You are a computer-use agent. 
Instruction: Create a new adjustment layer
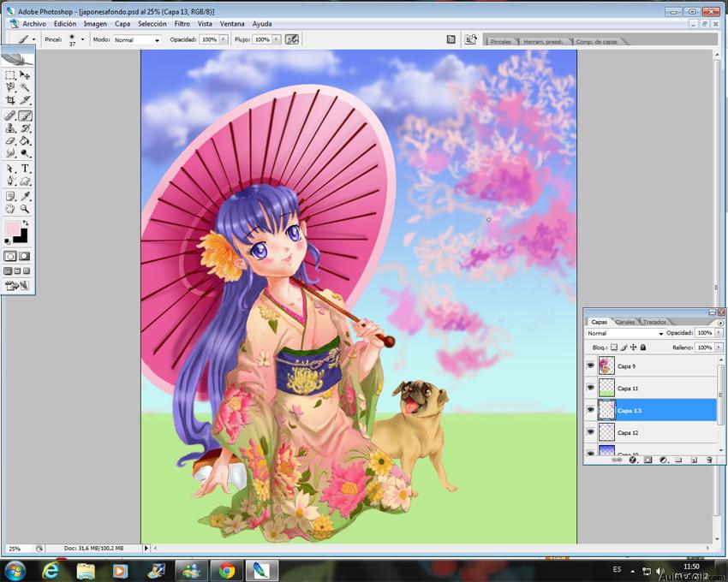click(x=664, y=460)
